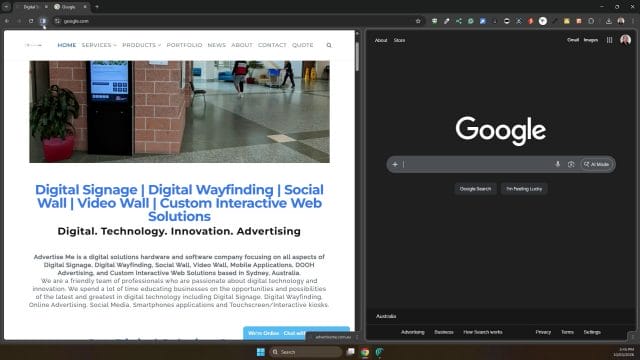This screenshot has height=360, width=640.
Task: Expand the PRODUCTS dropdown menu
Action: point(142,45)
